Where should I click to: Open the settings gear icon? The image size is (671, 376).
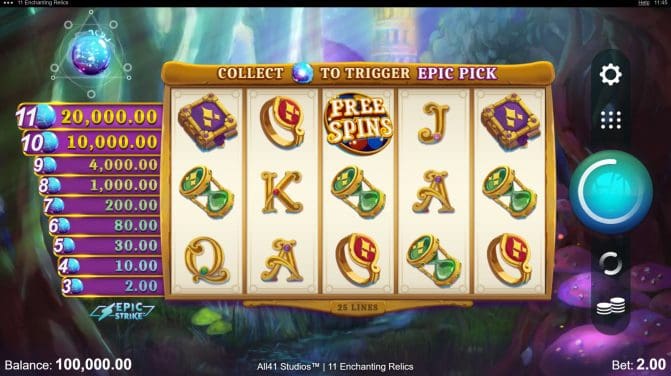click(610, 74)
